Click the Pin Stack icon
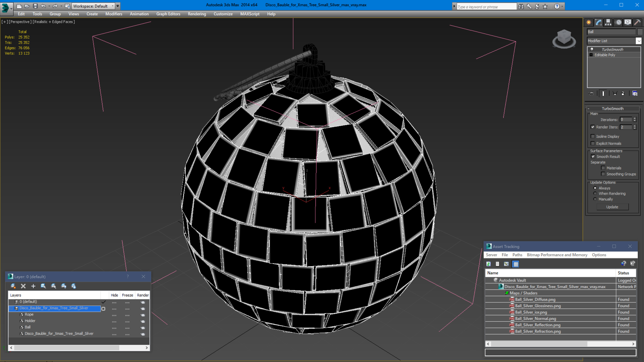644x362 pixels. (x=591, y=93)
